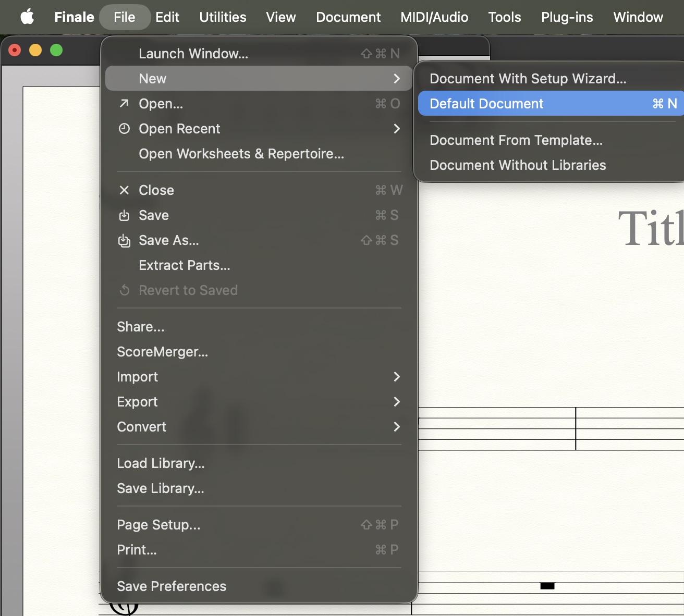The image size is (684, 616).
Task: Click the Title text on score
Action: pyautogui.click(x=650, y=228)
